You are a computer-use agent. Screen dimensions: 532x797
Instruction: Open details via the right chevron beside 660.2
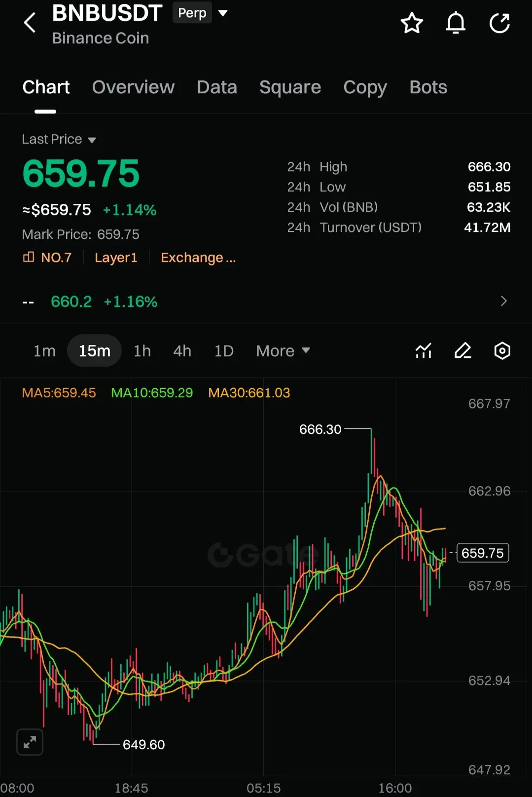[503, 301]
